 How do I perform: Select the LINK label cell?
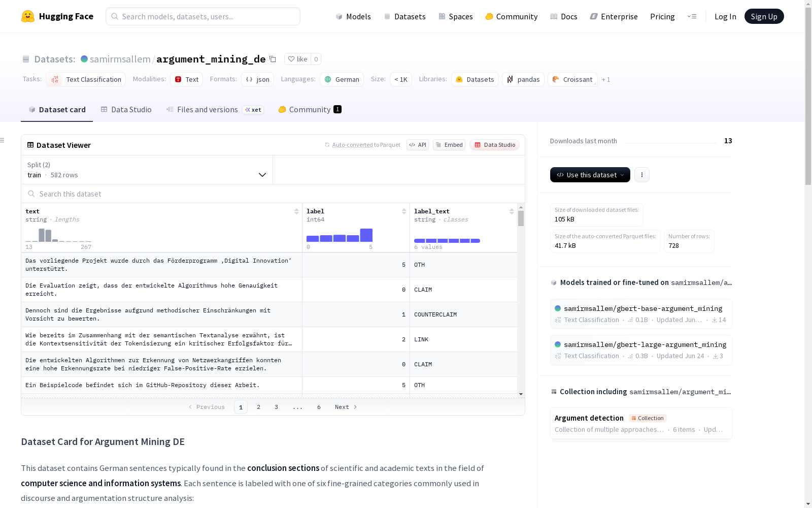463,339
